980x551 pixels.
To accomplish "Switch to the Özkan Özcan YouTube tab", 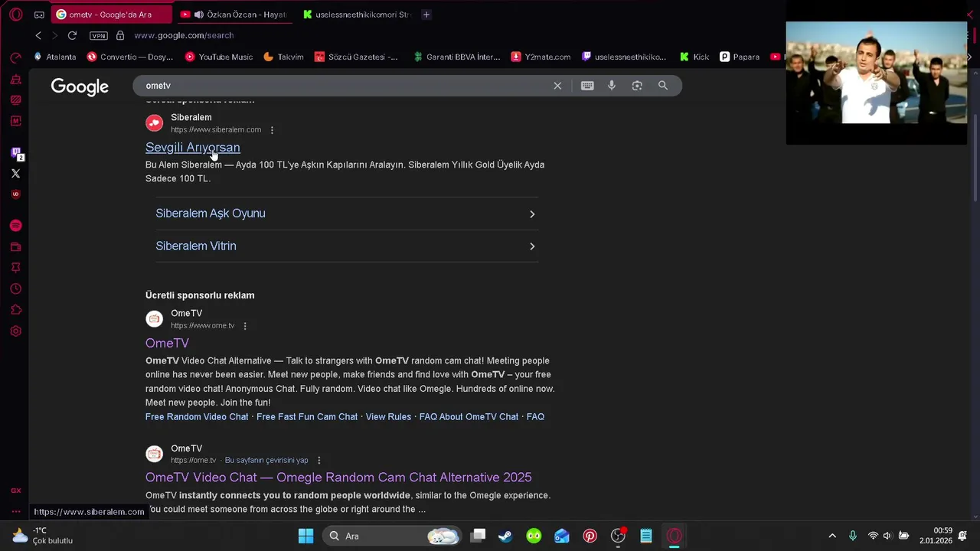I will [x=234, y=15].
